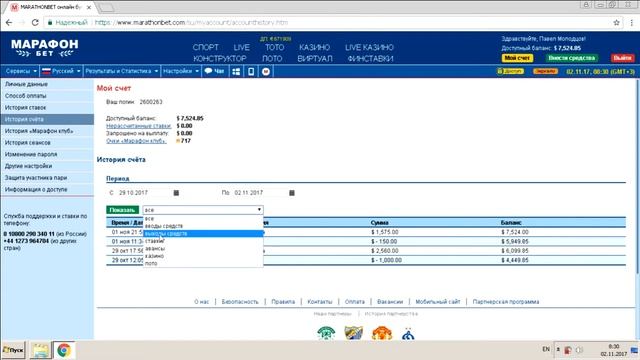Click the page vertical scrollbar
The height and width of the screenshot is (360, 640).
click(x=637, y=176)
